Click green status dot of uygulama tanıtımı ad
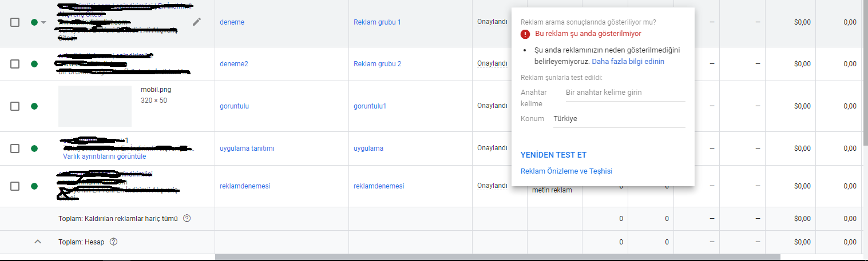Viewport: 868px width, 261px height. [34, 148]
